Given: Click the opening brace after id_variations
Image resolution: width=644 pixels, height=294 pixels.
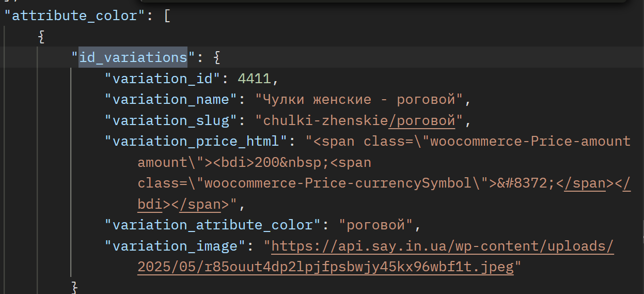Looking at the screenshot, I should click(216, 57).
